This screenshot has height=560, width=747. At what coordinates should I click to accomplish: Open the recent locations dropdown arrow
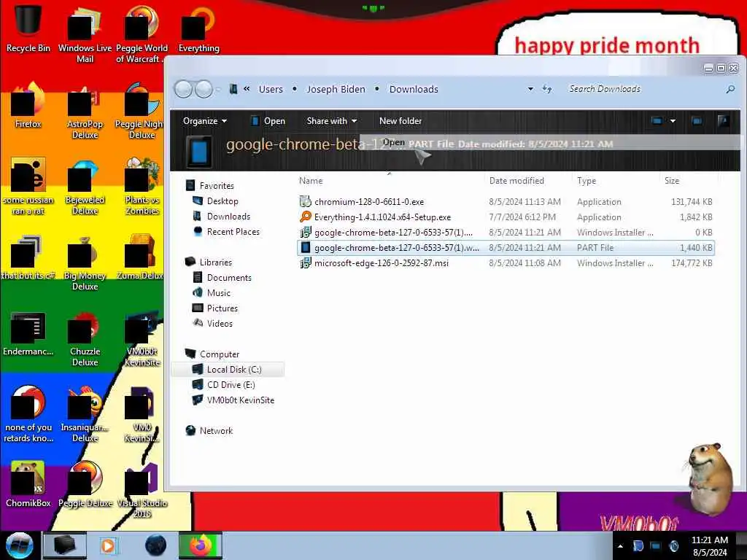[218, 89]
